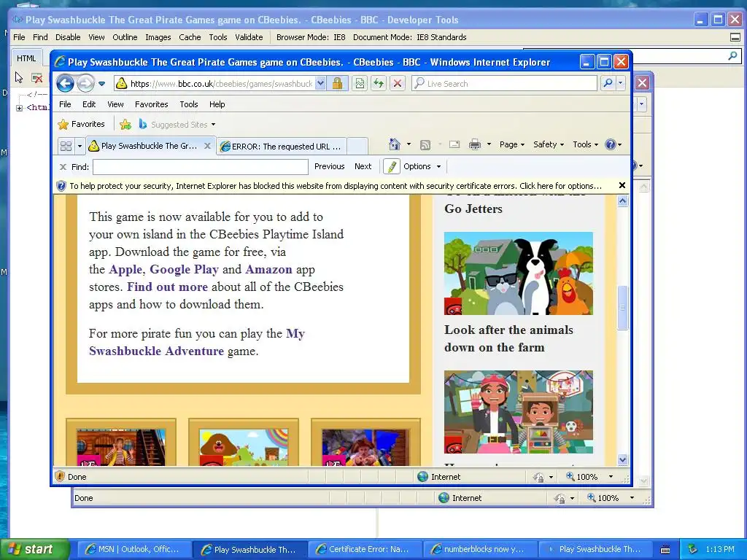Follow the Find out more link
The image size is (747, 560).
pos(167,287)
